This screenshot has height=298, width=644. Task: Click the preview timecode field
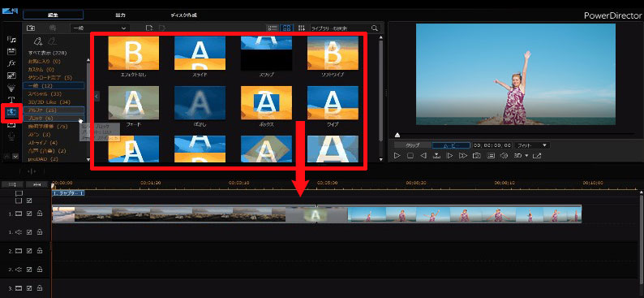coord(492,145)
